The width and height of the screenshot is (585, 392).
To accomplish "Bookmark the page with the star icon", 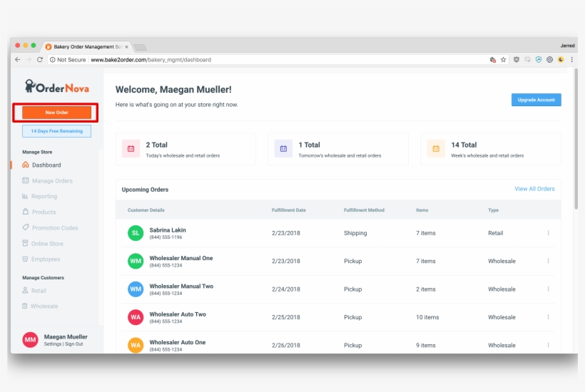I will pos(503,60).
